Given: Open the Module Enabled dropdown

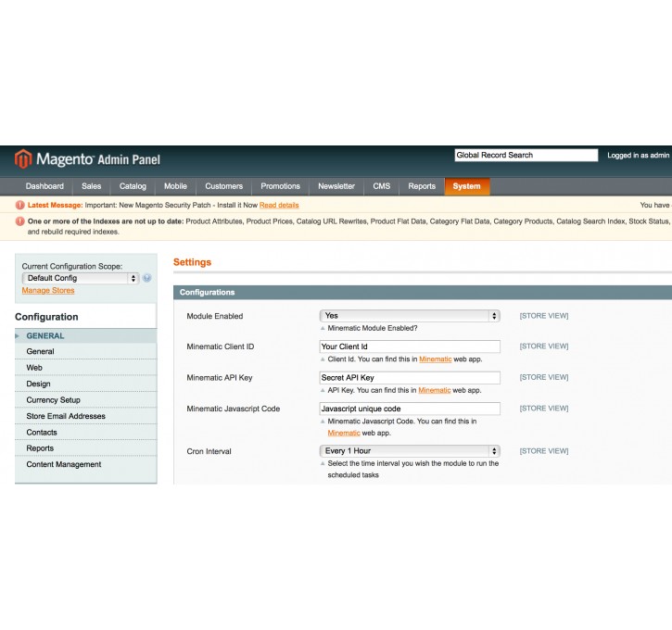Looking at the screenshot, I should click(x=410, y=316).
